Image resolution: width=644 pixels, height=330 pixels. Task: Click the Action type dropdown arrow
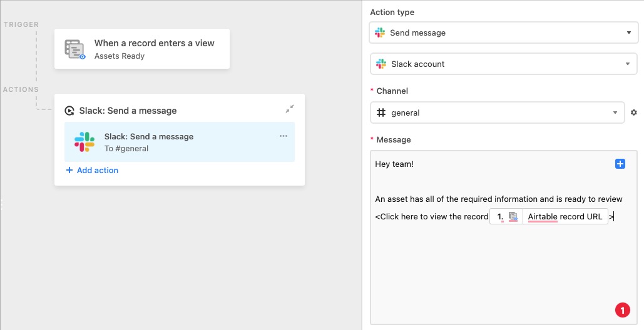629,32
